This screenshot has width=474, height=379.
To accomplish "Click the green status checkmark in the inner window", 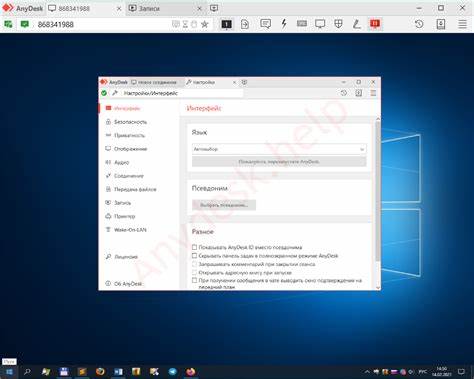I will 104,93.
